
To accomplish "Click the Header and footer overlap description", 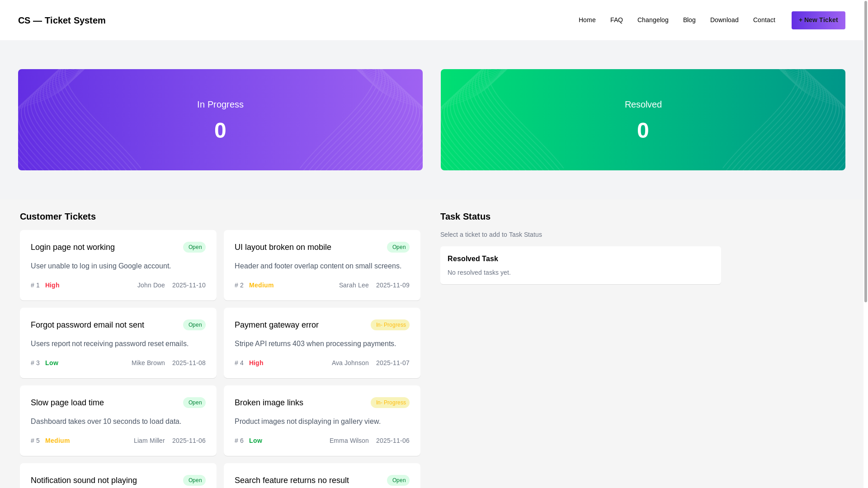I will click(x=318, y=266).
